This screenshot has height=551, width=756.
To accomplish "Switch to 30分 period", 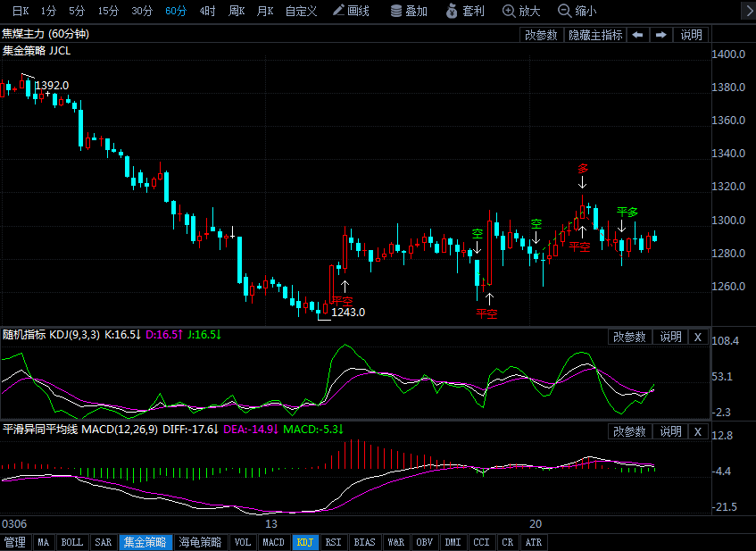I will click(x=142, y=11).
